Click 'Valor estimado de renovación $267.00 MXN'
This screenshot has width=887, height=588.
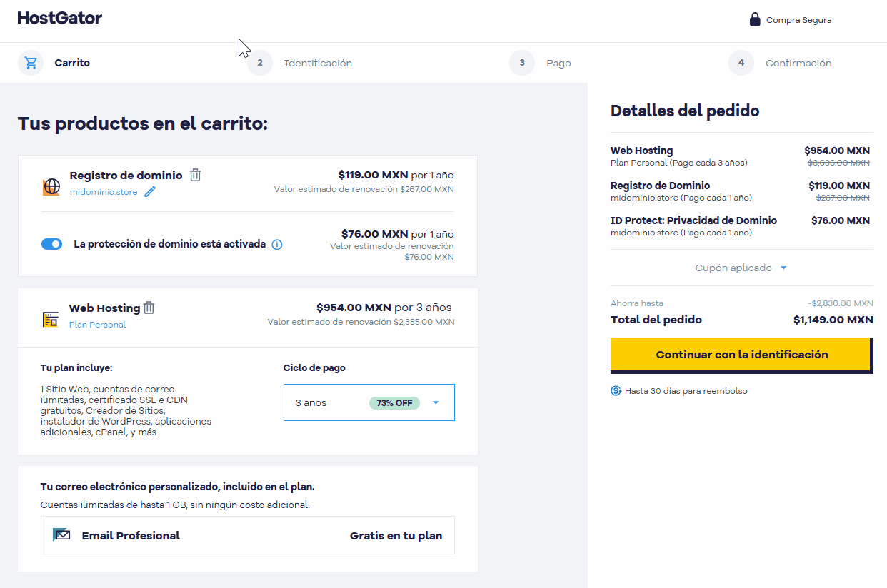pos(364,189)
